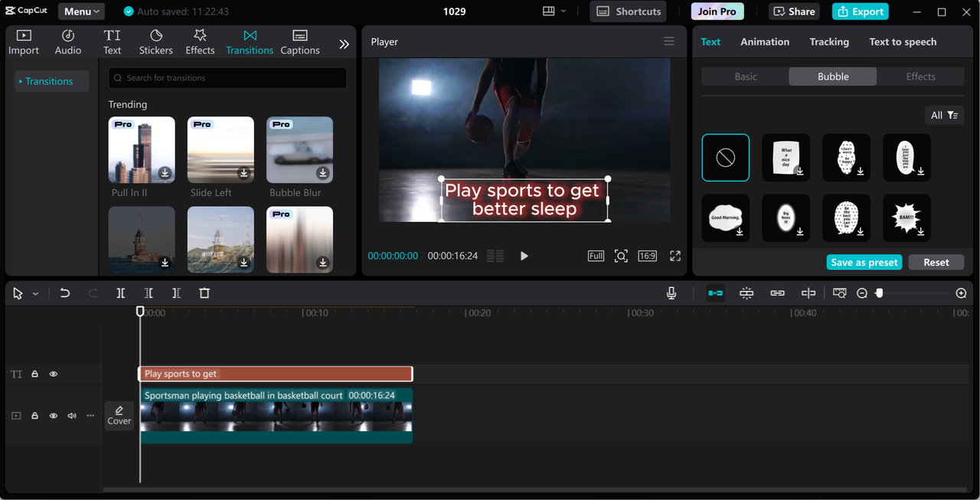Click the delete-right trim tool
The height and width of the screenshot is (500, 980).
pos(176,293)
